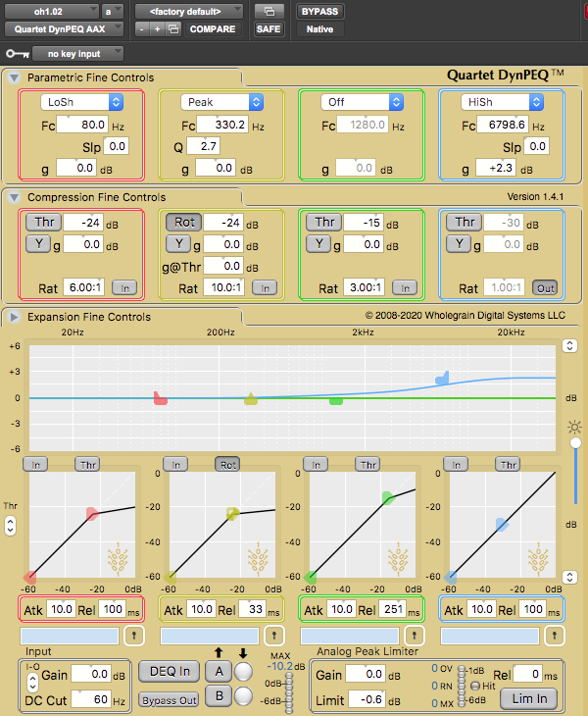Click the preset copy settings icon

tap(173, 29)
